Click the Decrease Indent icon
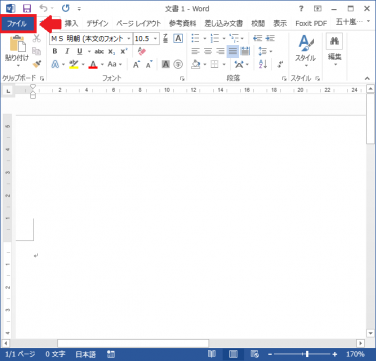 pyautogui.click(x=257, y=39)
